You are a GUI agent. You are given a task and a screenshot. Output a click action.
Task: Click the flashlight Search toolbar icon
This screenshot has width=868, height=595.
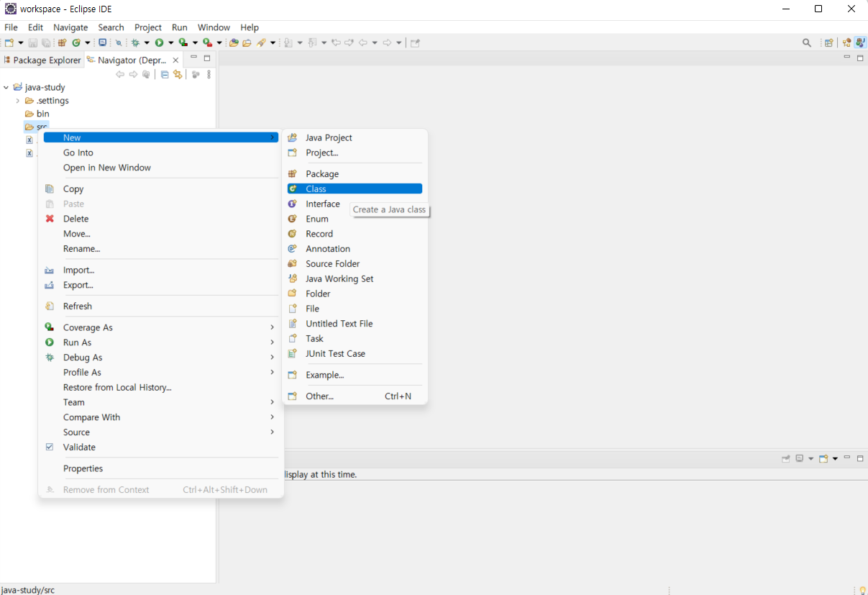(262, 43)
